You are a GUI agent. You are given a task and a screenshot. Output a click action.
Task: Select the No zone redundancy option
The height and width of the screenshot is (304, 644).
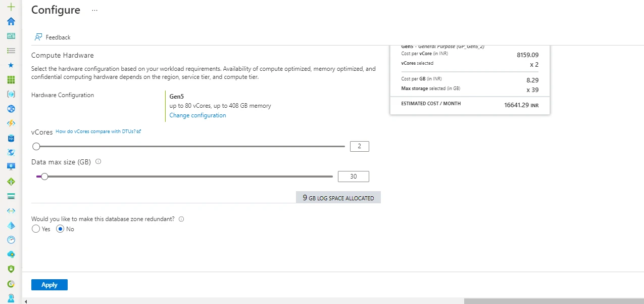coord(59,229)
